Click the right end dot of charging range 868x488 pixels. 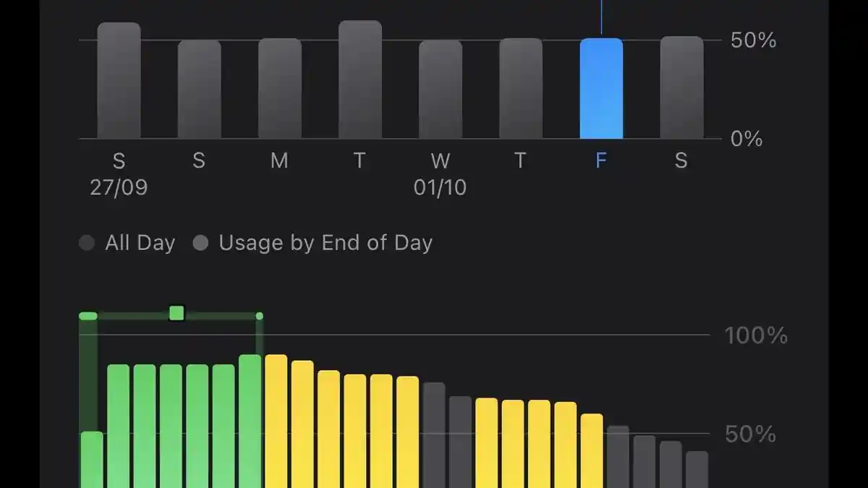(x=260, y=316)
